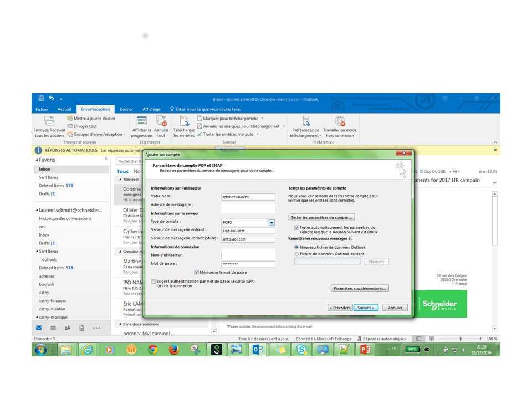
Task: Switch to Envoi/réception ribbon tab
Action: click(95, 109)
